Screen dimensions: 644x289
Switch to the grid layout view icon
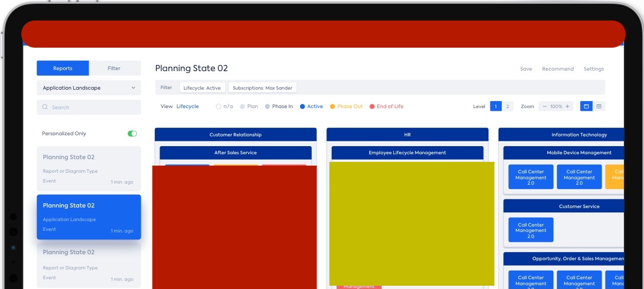[599, 106]
